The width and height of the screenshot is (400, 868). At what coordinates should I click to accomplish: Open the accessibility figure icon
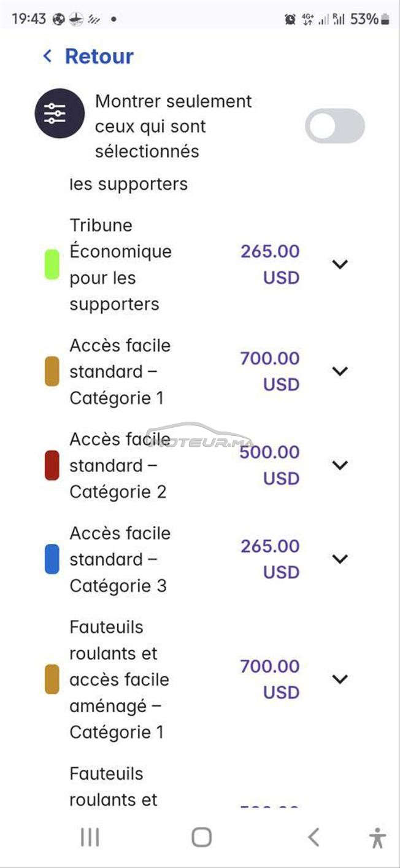pyautogui.click(x=377, y=837)
